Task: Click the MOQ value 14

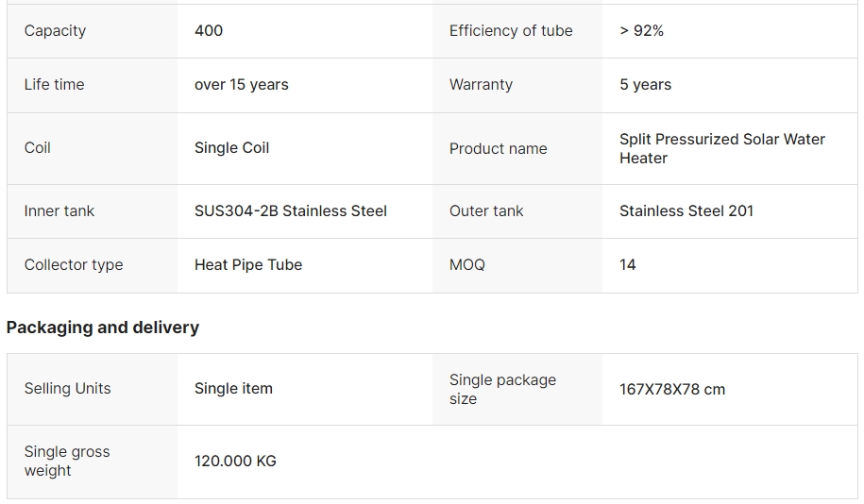Action: (x=627, y=265)
